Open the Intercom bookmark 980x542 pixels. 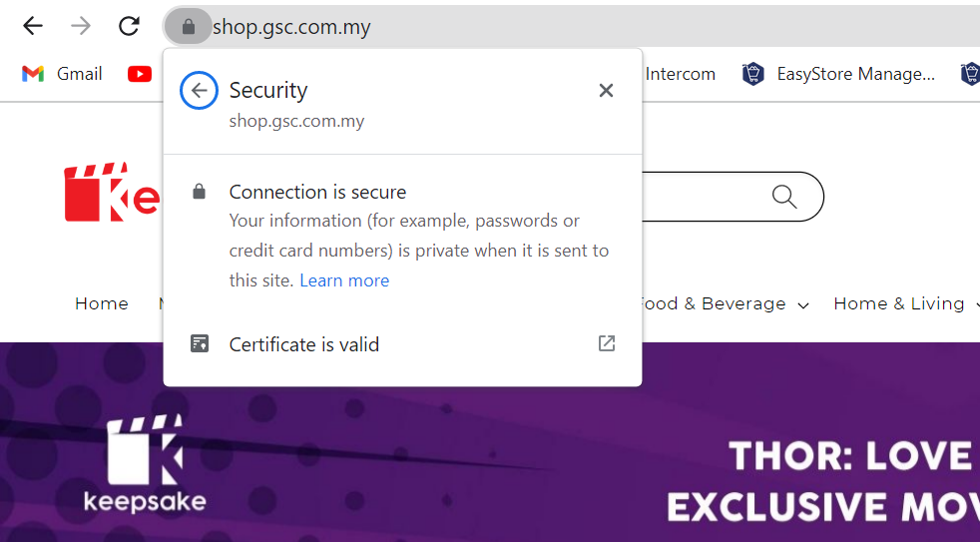pos(680,74)
